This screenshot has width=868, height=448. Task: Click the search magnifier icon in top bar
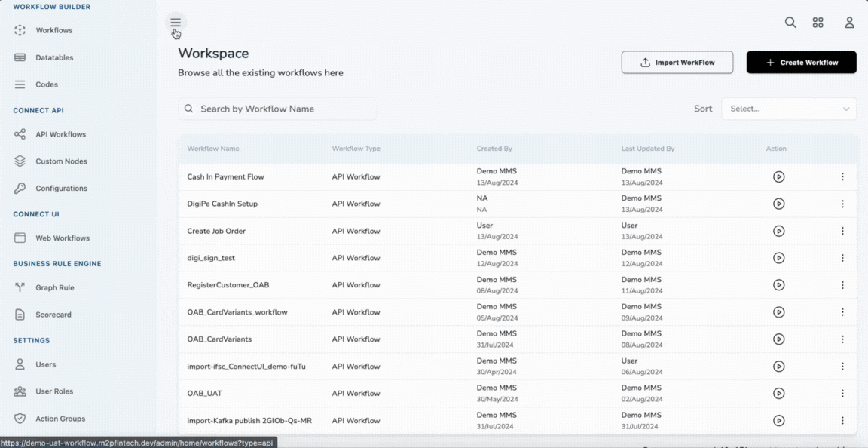tap(790, 23)
